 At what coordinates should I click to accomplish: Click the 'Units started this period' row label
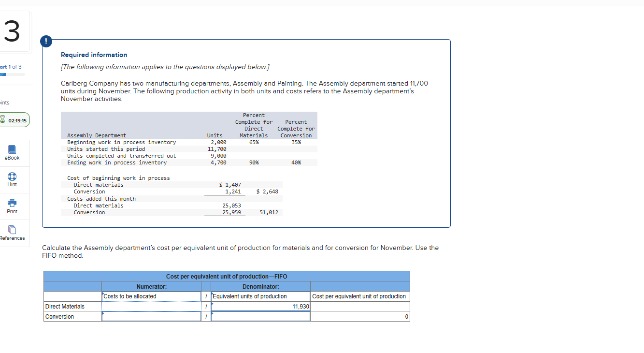[x=106, y=149]
